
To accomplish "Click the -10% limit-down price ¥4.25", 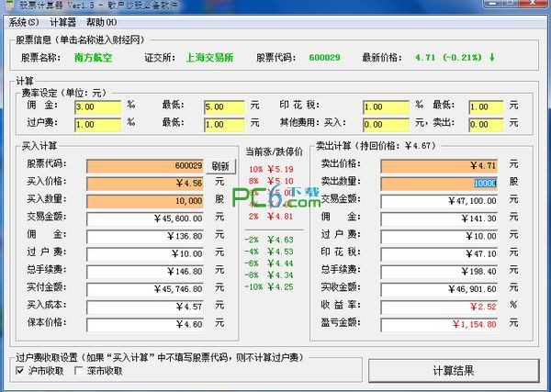I will pyautogui.click(x=280, y=287).
